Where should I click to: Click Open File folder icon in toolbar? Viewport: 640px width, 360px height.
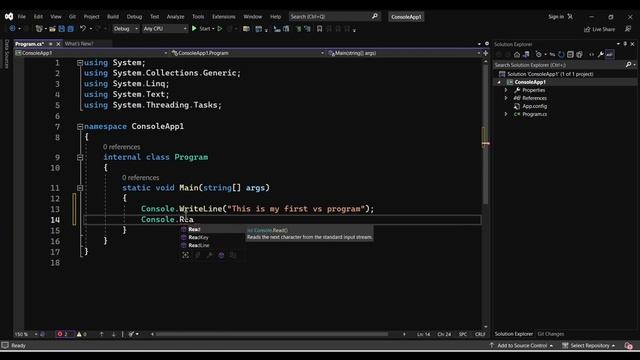[52, 29]
